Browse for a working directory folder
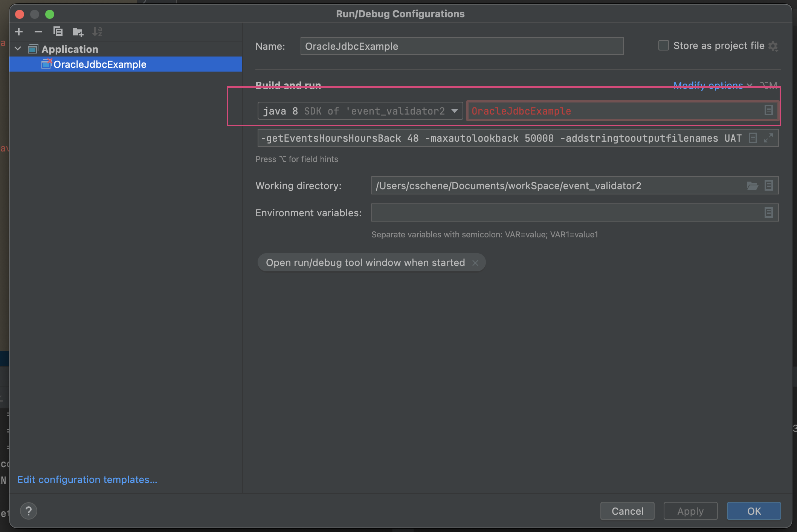 752,185
